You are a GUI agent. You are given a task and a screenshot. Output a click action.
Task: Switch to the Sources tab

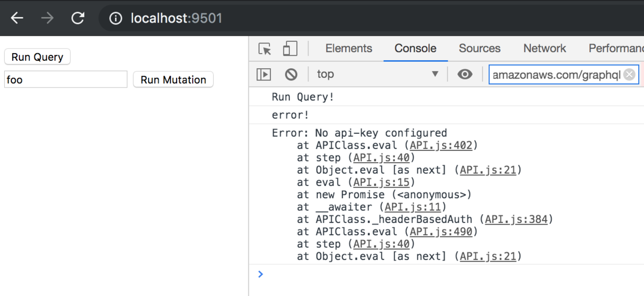pos(480,48)
